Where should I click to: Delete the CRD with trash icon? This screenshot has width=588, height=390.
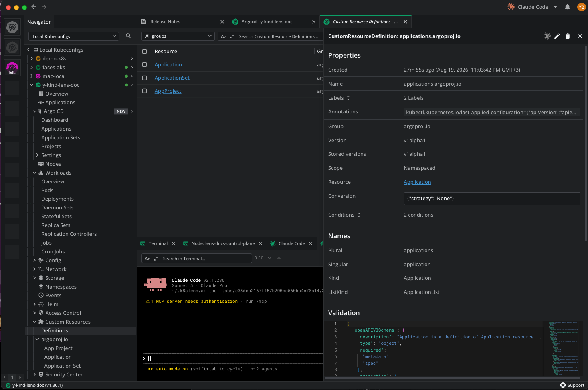tap(568, 36)
